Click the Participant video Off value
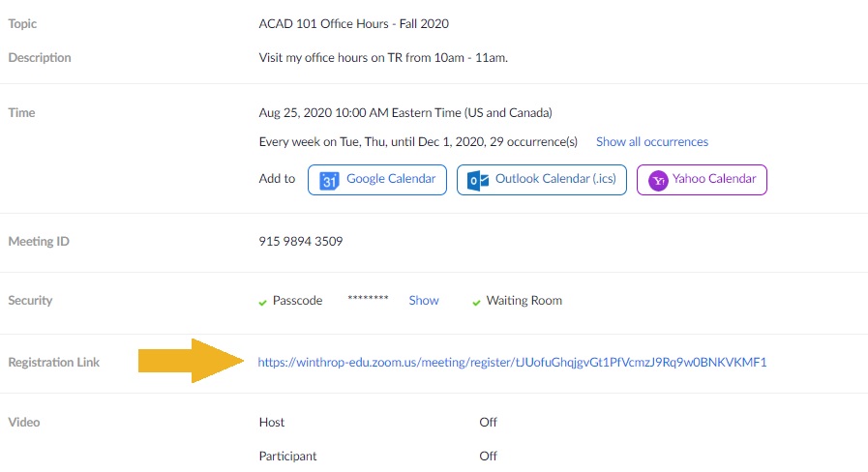 [488, 456]
